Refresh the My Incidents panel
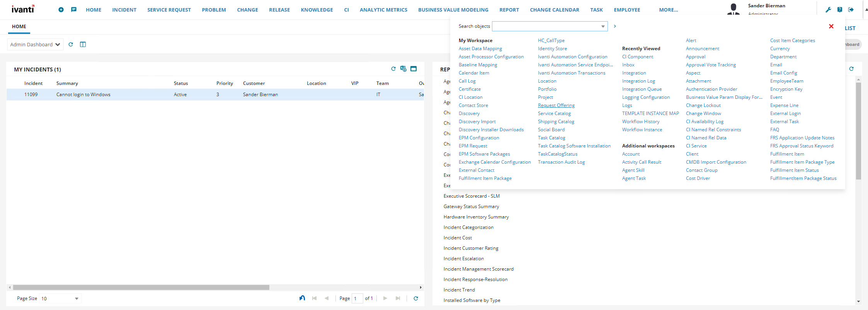This screenshot has height=310, width=868. (x=393, y=69)
